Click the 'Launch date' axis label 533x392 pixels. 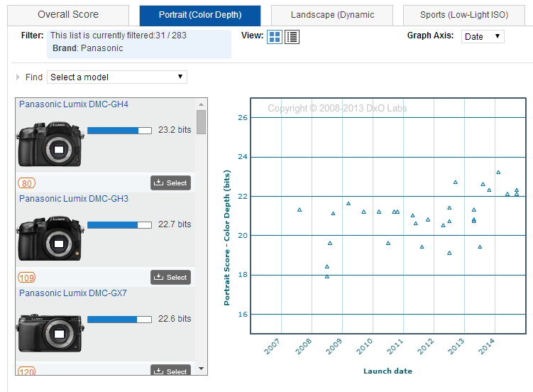click(x=388, y=371)
